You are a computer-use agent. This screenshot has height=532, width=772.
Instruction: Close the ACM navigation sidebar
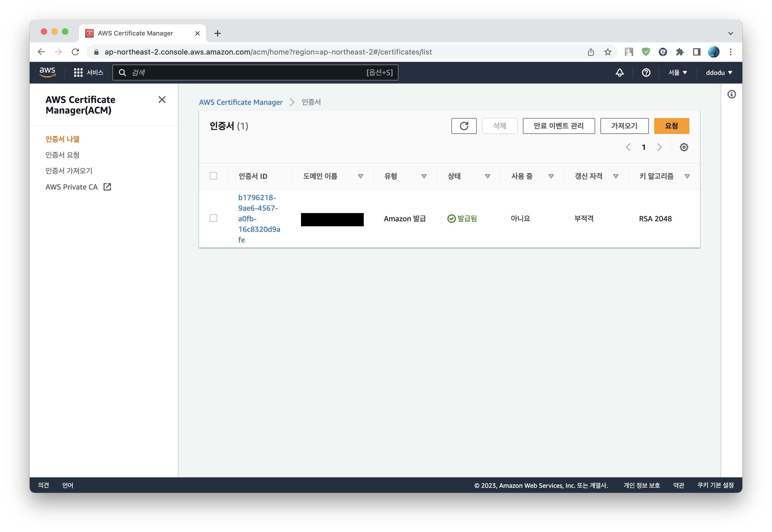[162, 100]
